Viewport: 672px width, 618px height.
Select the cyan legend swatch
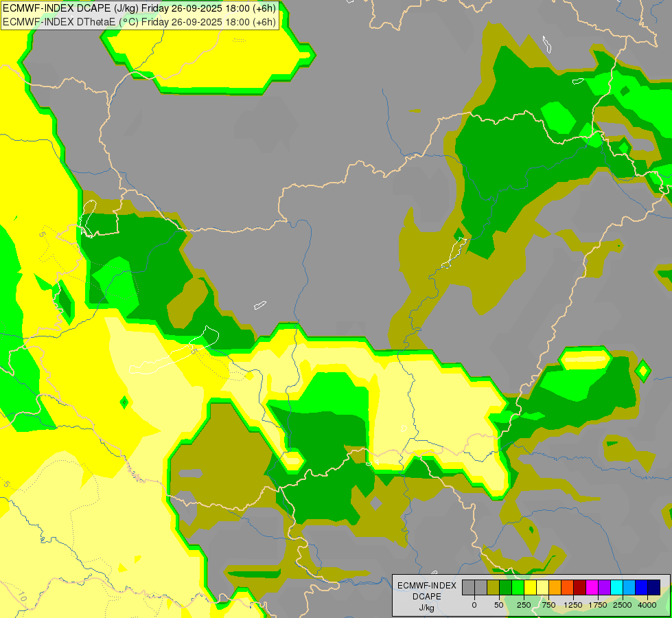pyautogui.click(x=616, y=587)
